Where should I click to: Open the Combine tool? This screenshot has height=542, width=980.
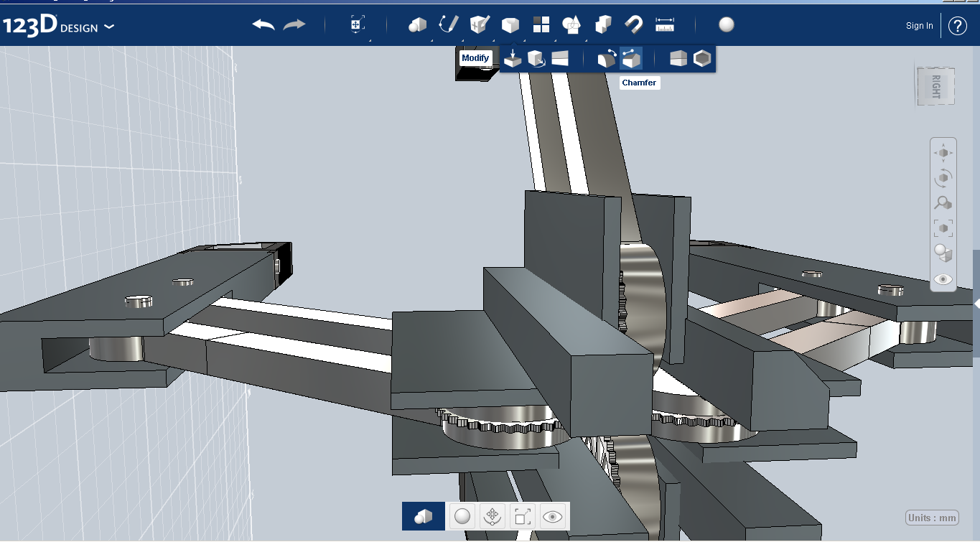[603, 25]
